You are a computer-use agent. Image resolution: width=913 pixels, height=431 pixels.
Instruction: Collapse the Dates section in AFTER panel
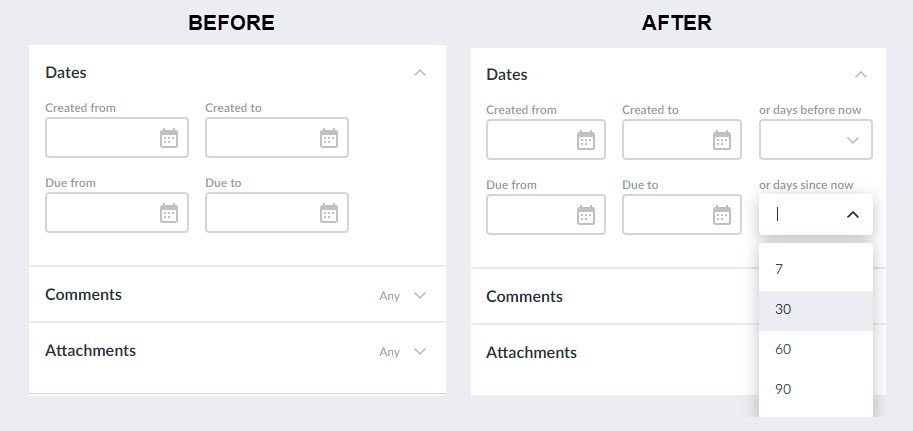861,75
